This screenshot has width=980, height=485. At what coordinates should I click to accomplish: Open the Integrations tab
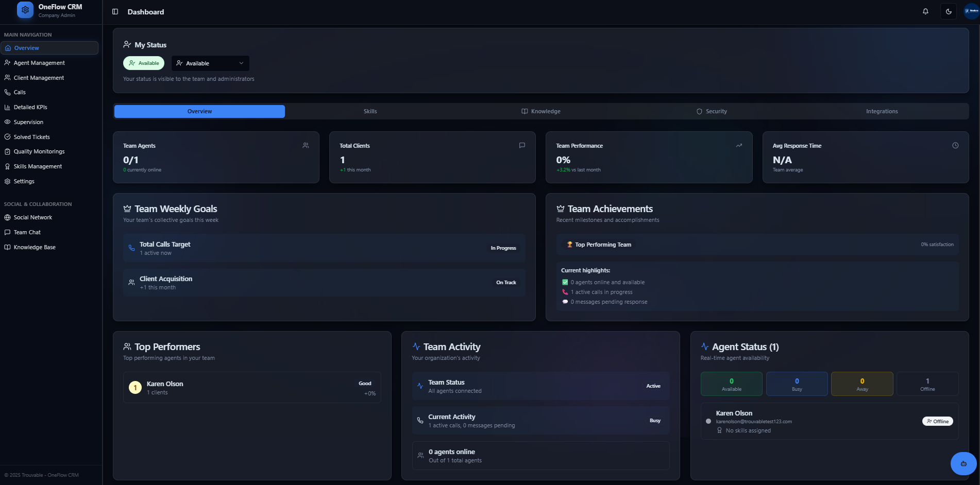[882, 111]
